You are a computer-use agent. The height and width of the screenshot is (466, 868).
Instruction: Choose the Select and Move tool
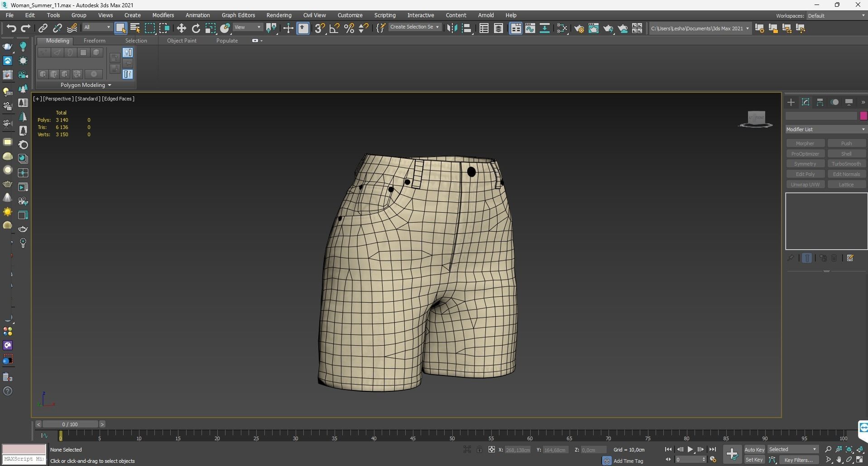[181, 29]
